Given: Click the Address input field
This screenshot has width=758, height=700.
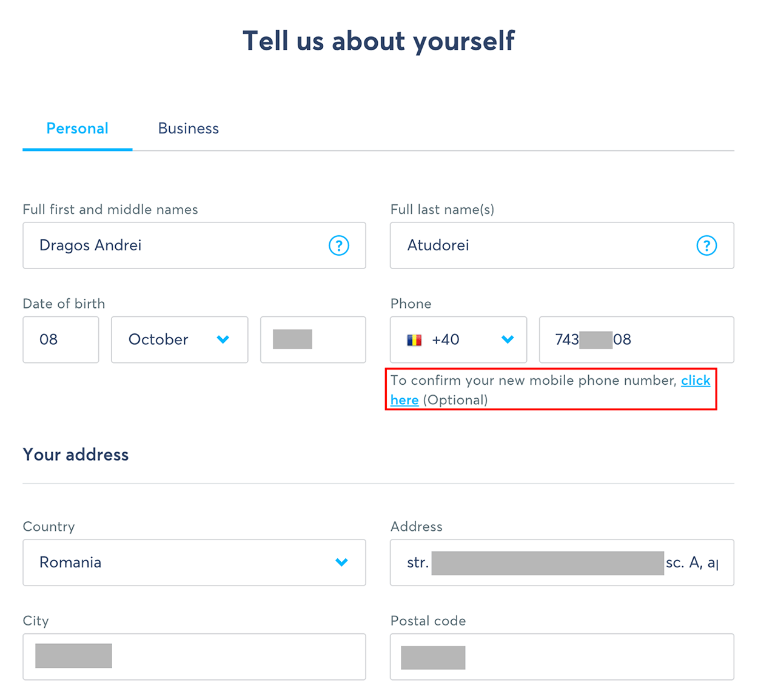Looking at the screenshot, I should point(562,562).
